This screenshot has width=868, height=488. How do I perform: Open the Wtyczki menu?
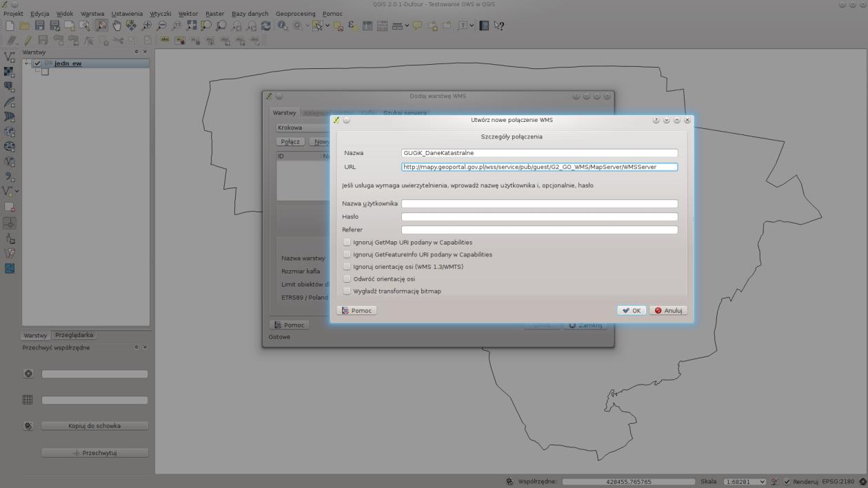[160, 14]
